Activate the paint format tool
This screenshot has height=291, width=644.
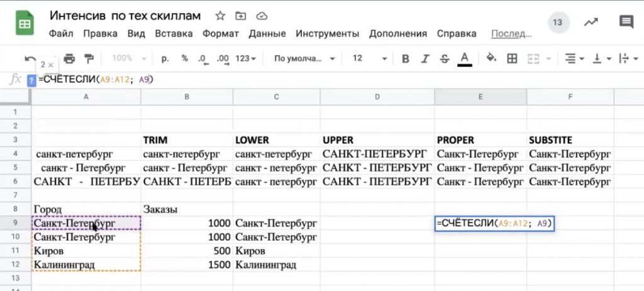coord(89,58)
